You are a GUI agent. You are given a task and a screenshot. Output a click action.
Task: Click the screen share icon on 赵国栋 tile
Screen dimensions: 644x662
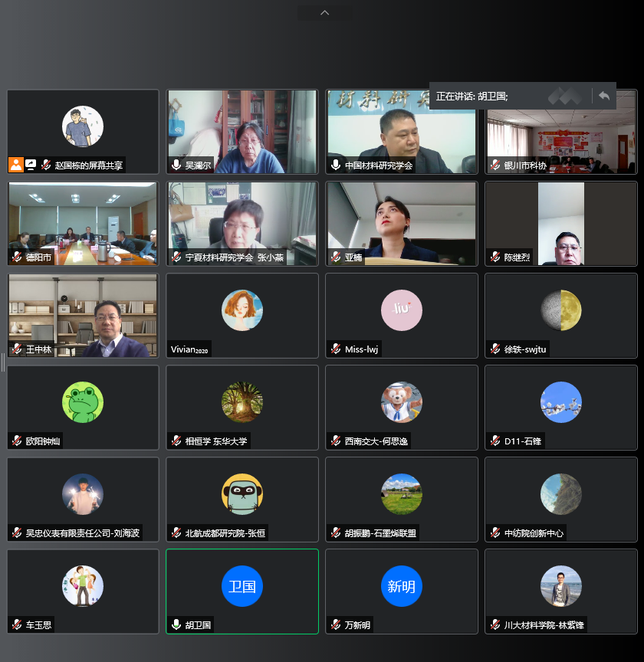tap(31, 165)
